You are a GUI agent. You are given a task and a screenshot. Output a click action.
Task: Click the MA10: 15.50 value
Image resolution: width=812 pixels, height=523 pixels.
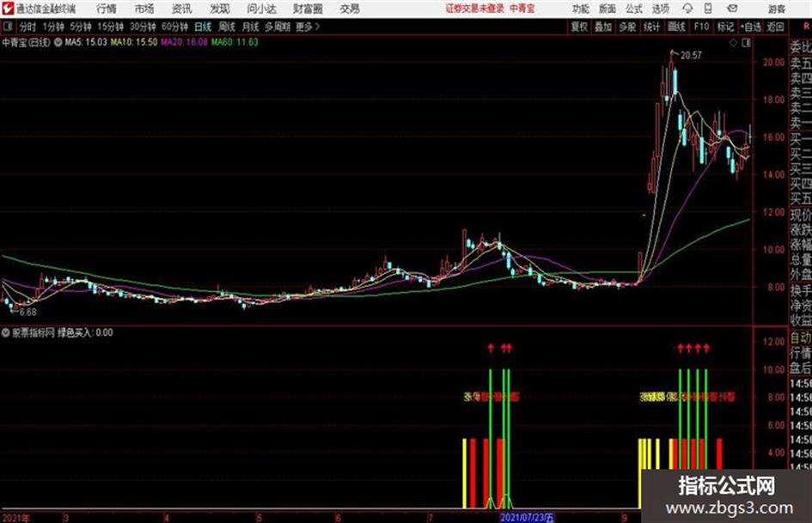tap(134, 42)
